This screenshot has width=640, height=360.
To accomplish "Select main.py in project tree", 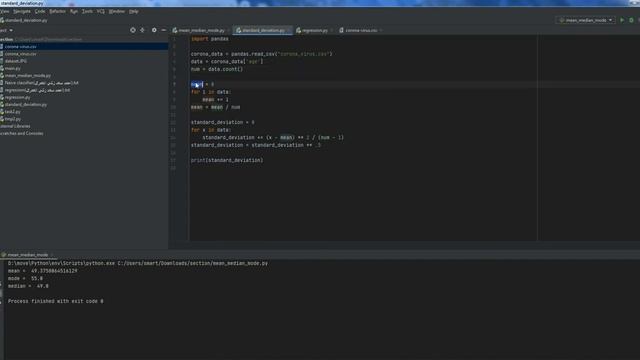I will 12,69.
